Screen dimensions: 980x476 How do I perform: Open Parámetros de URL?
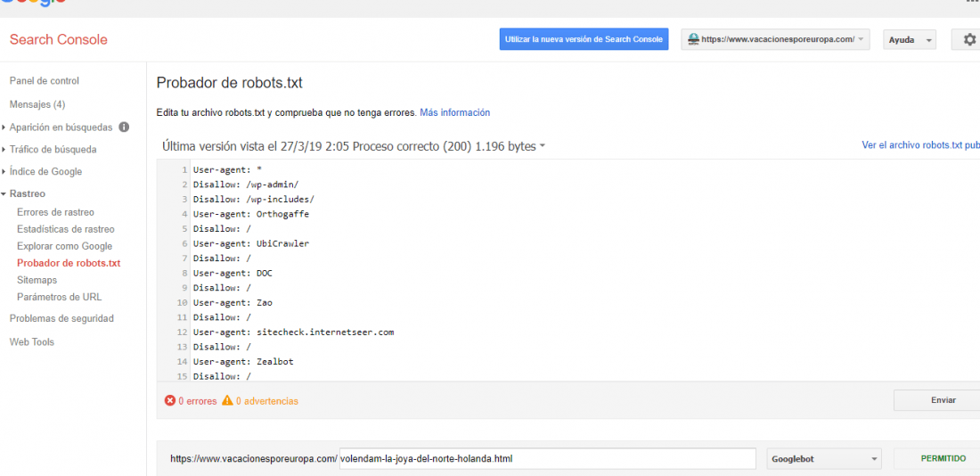click(60, 297)
